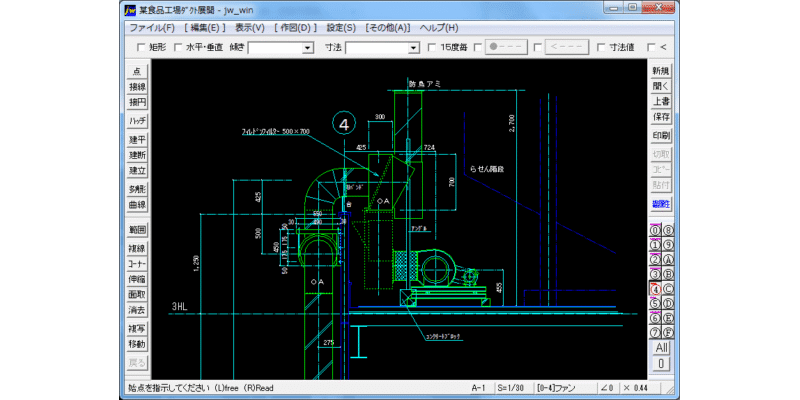This screenshot has width=800, height=400.
Task: Open the 寸法 dimension dropdown
Action: 414,48
